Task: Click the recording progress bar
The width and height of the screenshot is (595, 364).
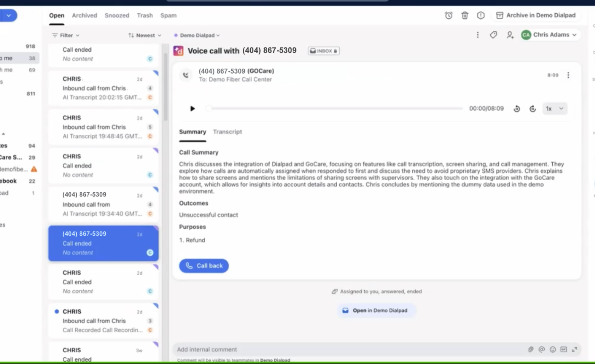Action: [x=335, y=109]
